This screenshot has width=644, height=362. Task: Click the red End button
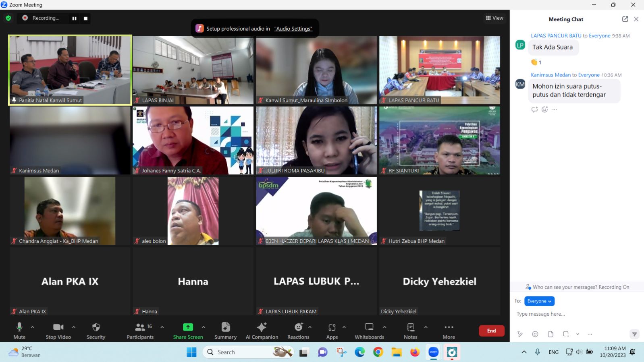tap(491, 331)
